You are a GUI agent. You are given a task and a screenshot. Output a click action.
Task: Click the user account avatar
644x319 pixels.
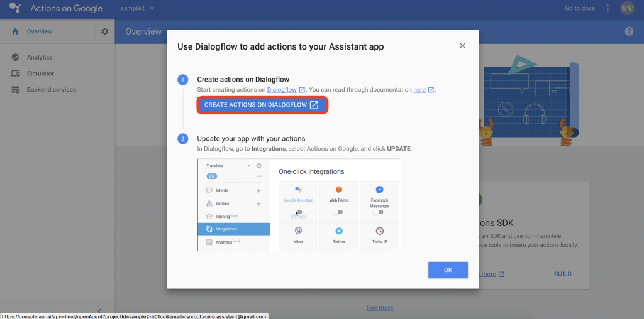coord(627,8)
